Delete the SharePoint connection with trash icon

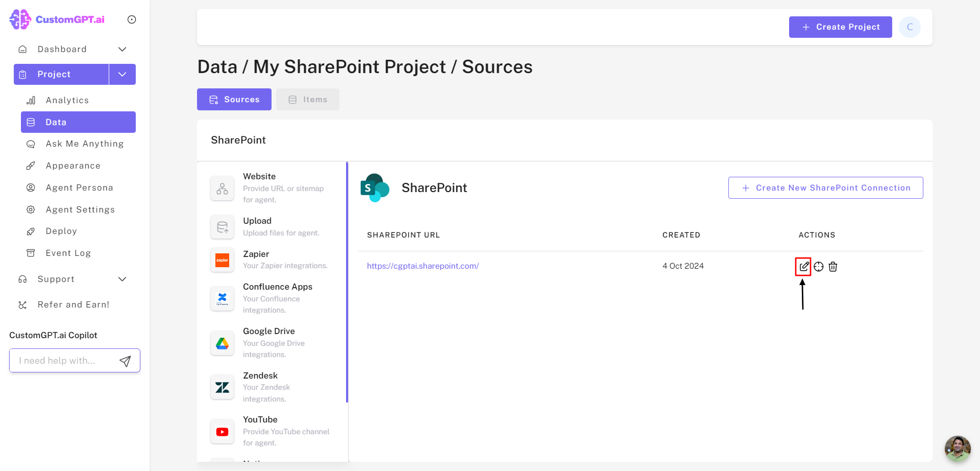[833, 267]
